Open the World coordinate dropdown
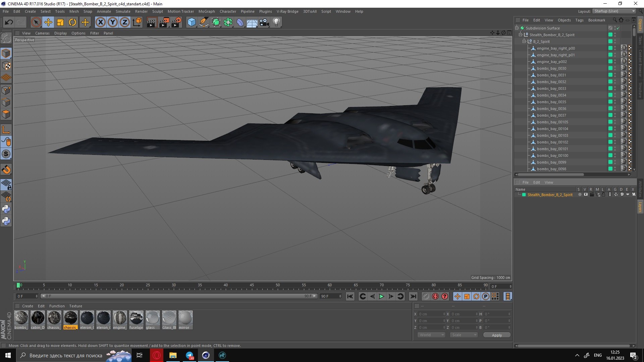The image size is (644, 362). tap(431, 335)
